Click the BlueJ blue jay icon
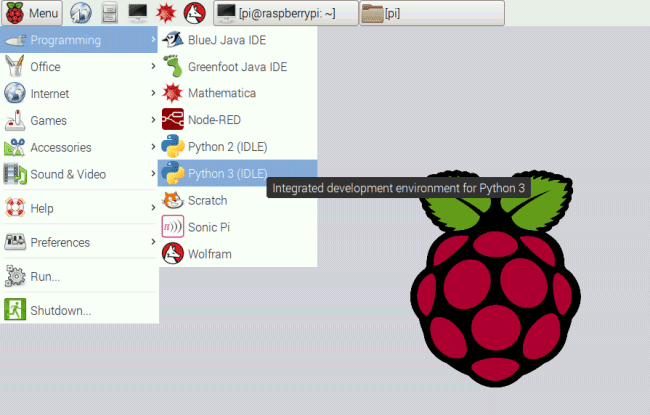650x415 pixels. pos(172,39)
